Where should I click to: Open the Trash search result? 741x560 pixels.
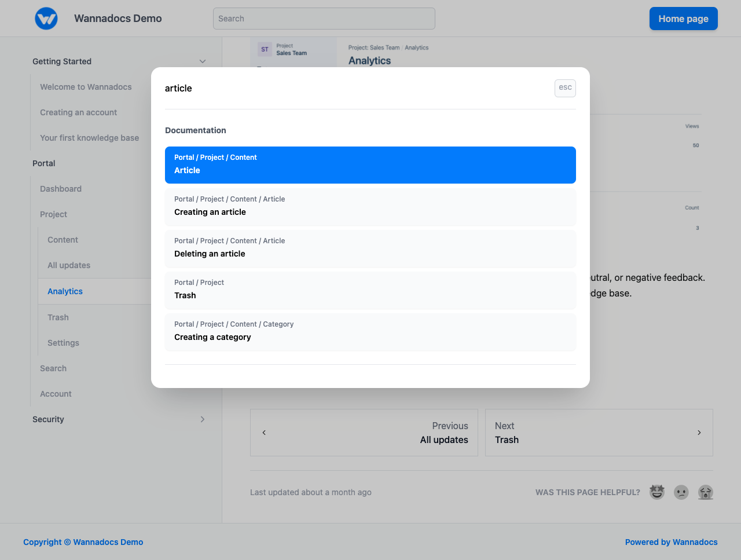pyautogui.click(x=370, y=290)
